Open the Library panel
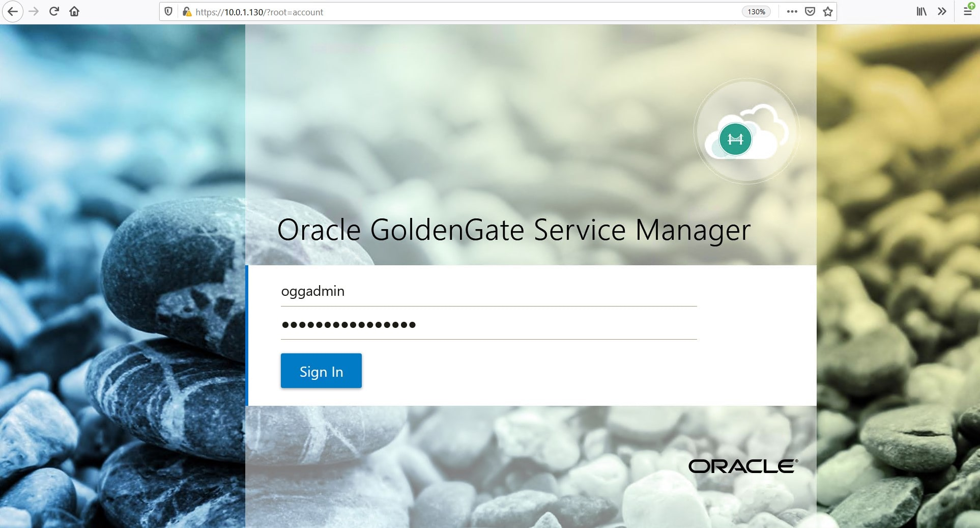980x528 pixels. pyautogui.click(x=921, y=12)
